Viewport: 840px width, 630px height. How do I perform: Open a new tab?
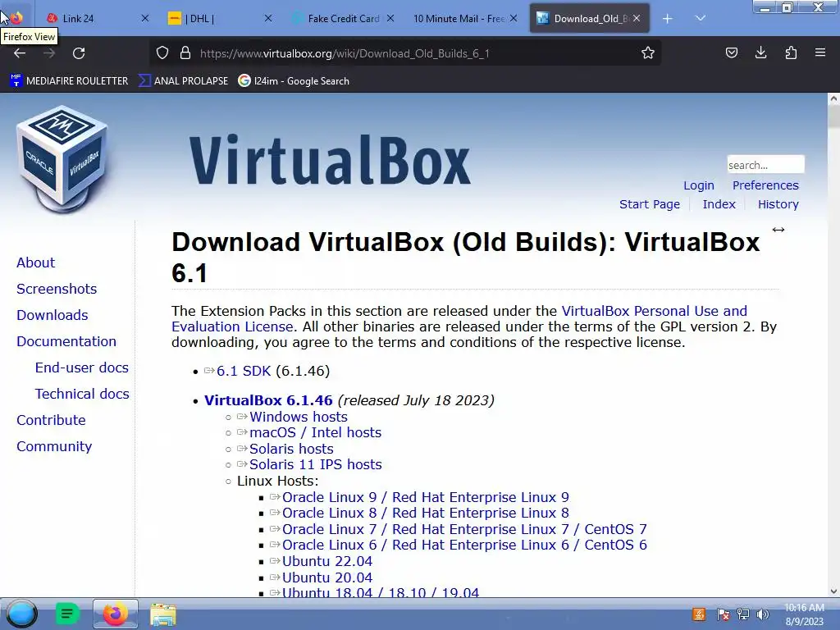[667, 19]
